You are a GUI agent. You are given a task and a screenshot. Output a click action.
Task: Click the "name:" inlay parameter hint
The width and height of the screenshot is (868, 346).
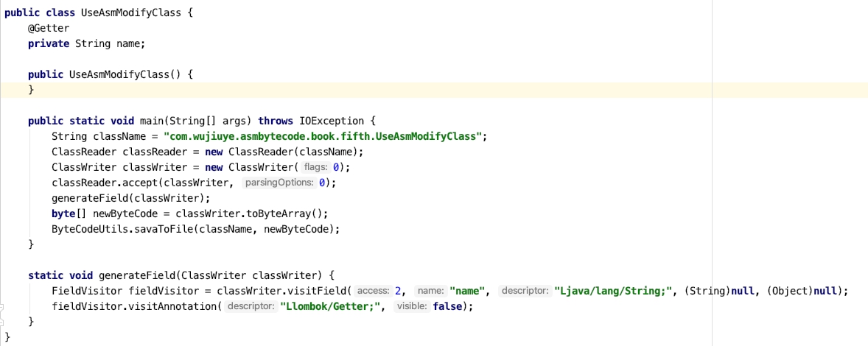430,291
